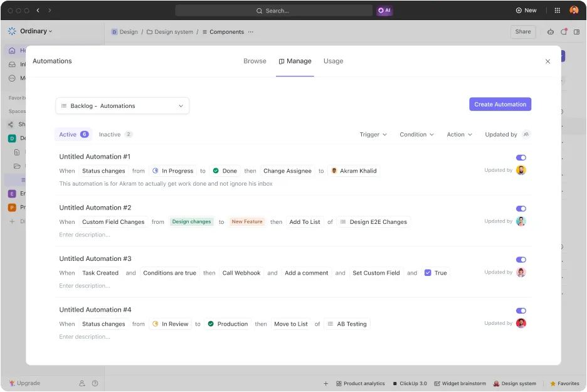Click the Design changes green tag

[191, 222]
